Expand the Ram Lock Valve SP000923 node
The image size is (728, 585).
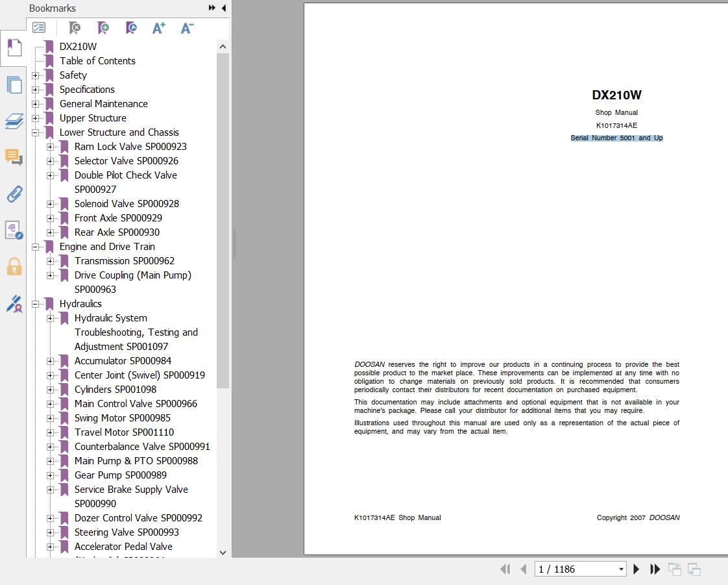pyautogui.click(x=50, y=147)
